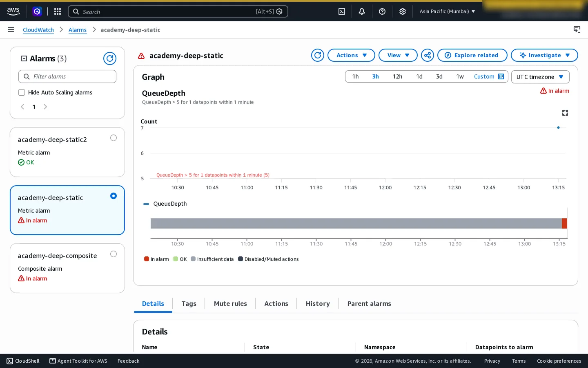
Task: Select the academy-deep-static2 alarm radio
Action: point(114,138)
